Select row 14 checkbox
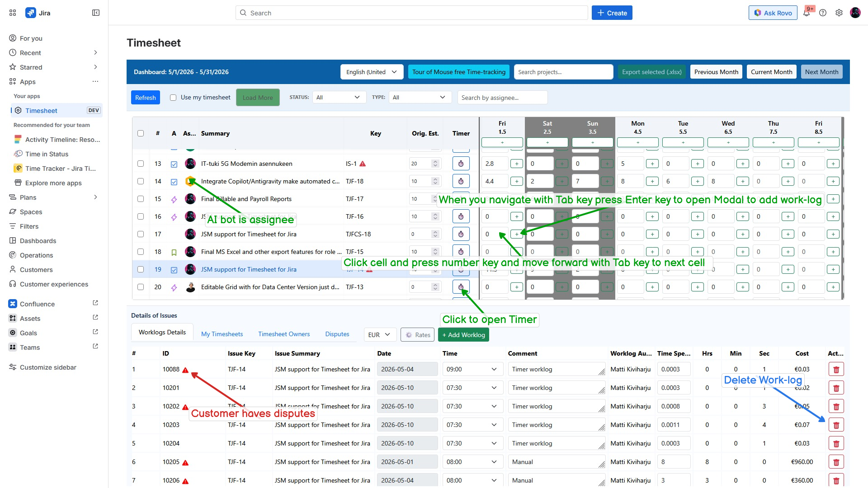Image resolution: width=868 pixels, height=488 pixels. coord(141,181)
